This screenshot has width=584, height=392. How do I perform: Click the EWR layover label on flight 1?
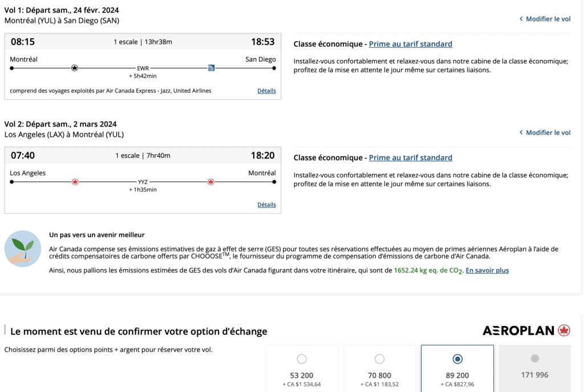(x=143, y=68)
